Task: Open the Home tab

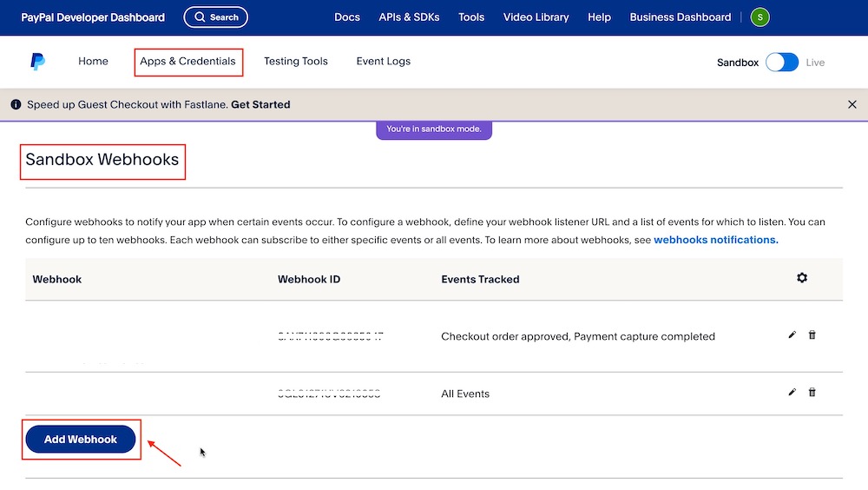Action: (93, 62)
